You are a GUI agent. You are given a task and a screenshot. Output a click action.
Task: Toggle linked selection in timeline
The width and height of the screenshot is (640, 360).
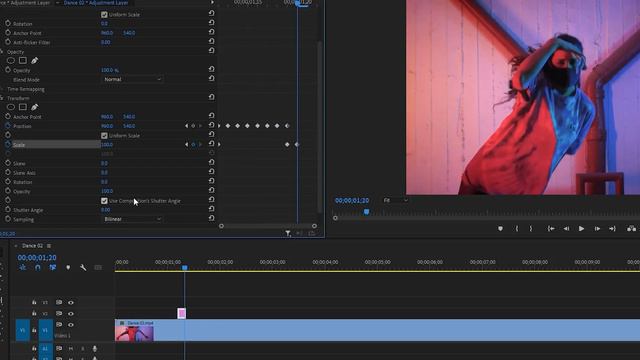(53, 267)
